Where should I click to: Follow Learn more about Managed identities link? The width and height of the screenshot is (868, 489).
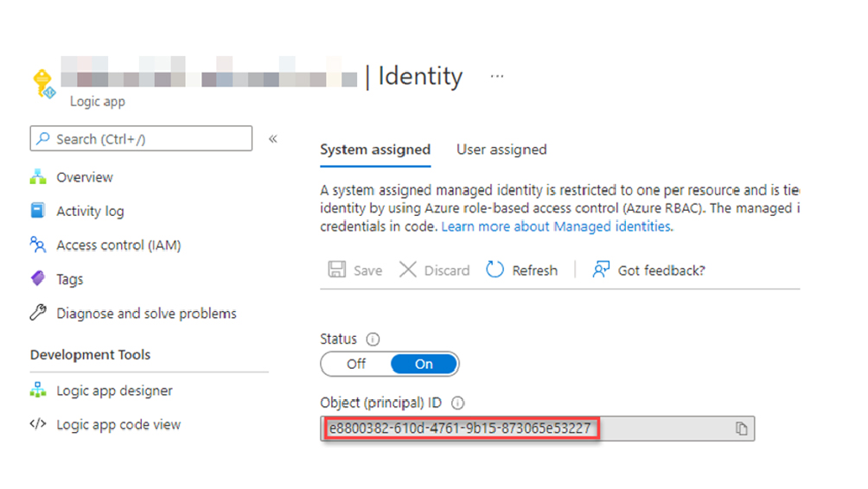[556, 226]
